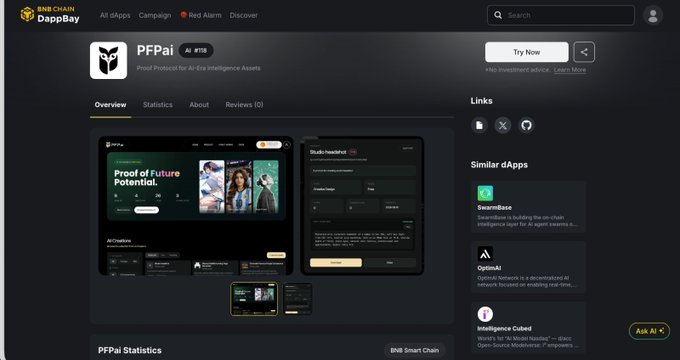Click the SwarmBase green icon

485,193
